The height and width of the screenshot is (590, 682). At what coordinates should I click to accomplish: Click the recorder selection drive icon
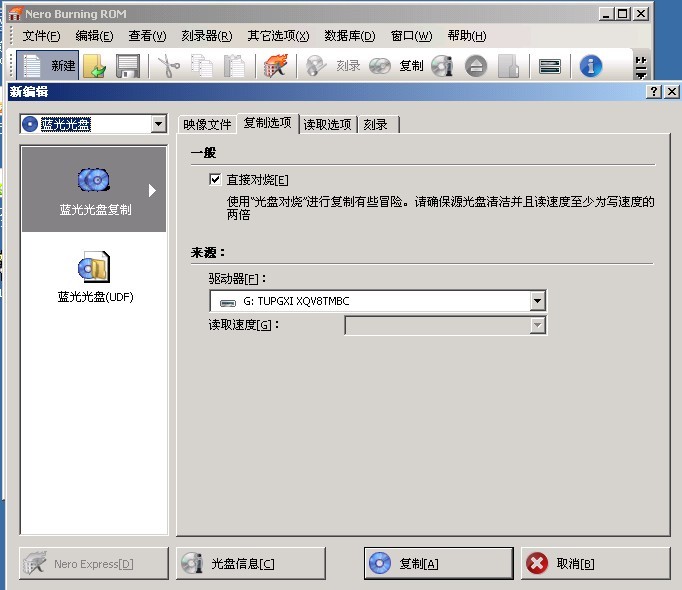(x=550, y=66)
